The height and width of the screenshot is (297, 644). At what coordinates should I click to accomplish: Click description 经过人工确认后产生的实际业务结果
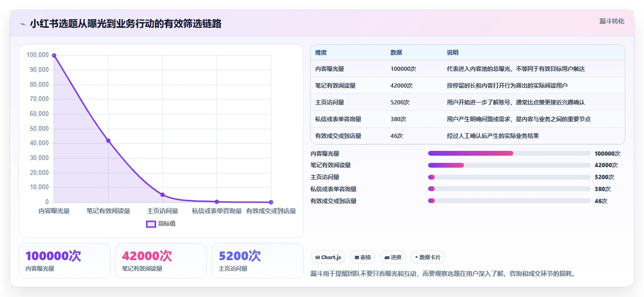493,136
